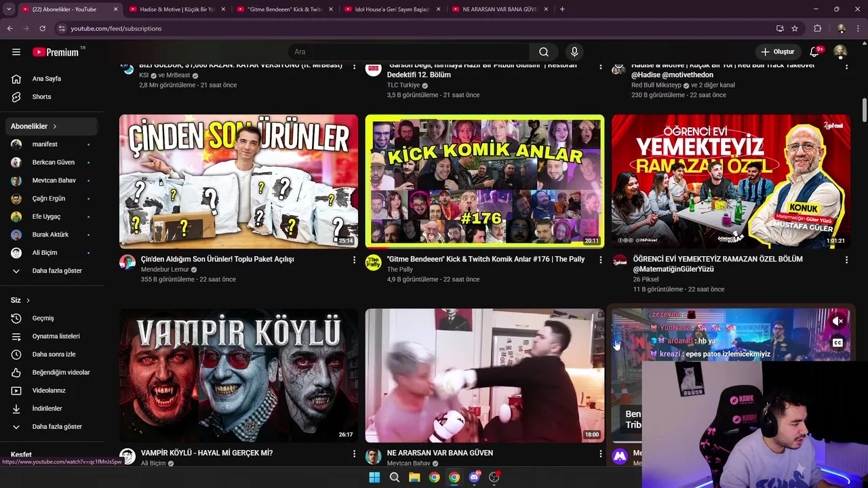868x488 pixels.
Task: Switch to NE ARARSAN VAR BANA GÜVEN tab
Action: pyautogui.click(x=500, y=9)
